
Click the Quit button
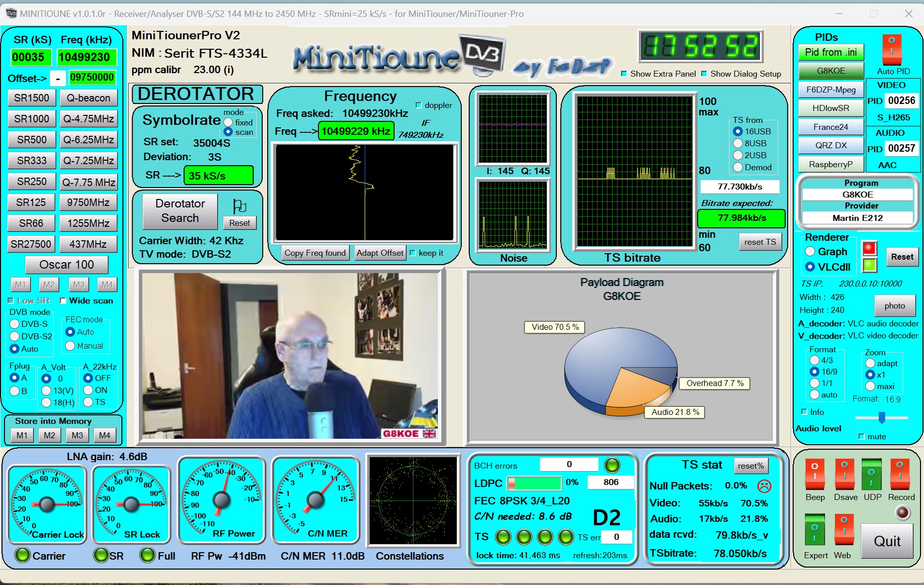[887, 541]
